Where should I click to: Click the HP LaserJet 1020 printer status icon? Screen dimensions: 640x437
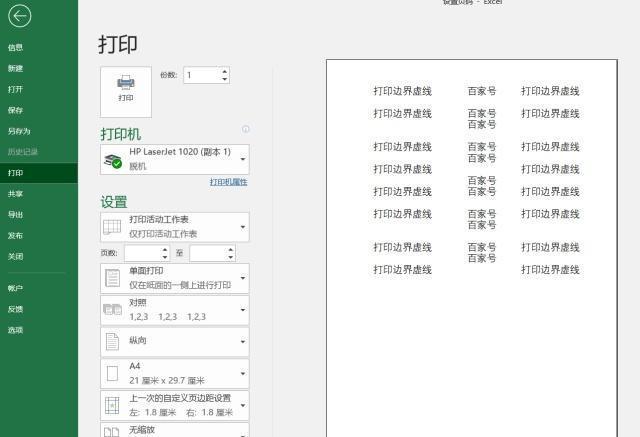tap(113, 159)
